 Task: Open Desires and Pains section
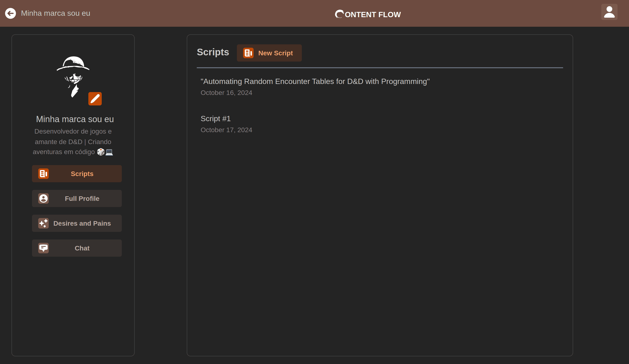tap(77, 223)
